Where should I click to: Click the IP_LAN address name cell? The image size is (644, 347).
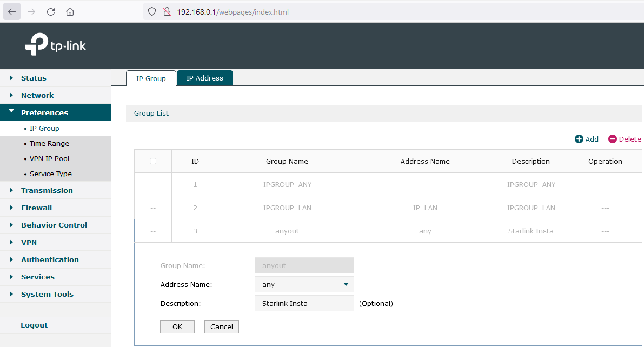425,208
